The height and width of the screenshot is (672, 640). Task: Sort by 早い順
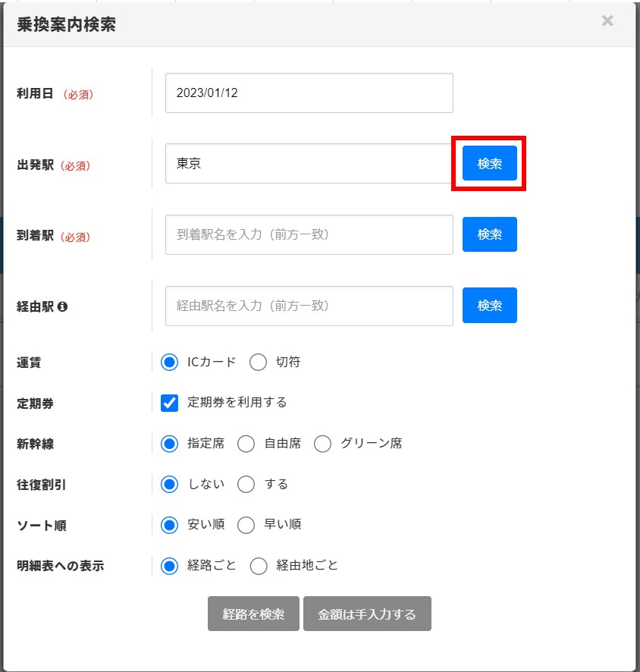click(246, 525)
